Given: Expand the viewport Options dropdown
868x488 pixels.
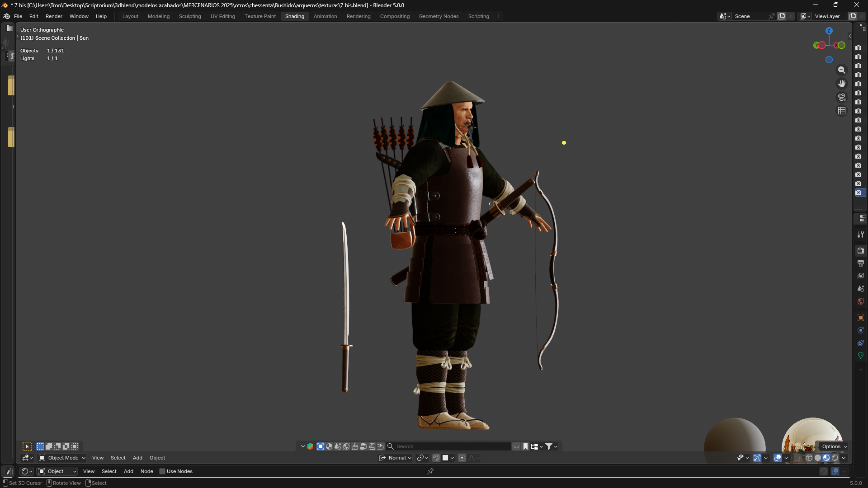Looking at the screenshot, I should point(834,446).
